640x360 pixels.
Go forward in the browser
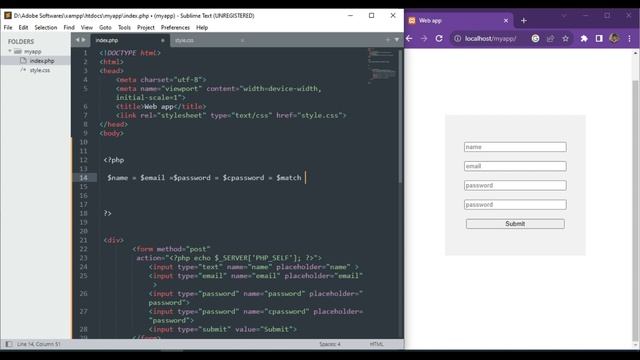pyautogui.click(x=424, y=38)
